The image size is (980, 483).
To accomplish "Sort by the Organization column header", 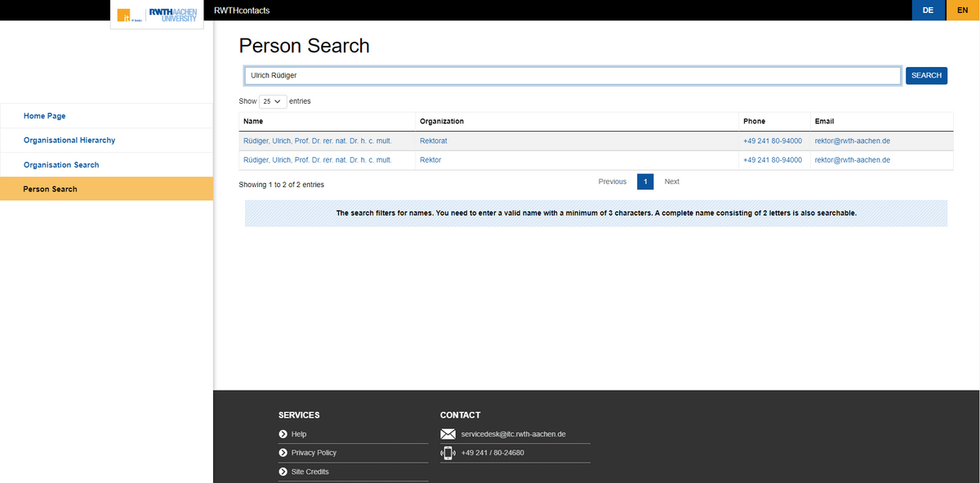I will pos(577,122).
